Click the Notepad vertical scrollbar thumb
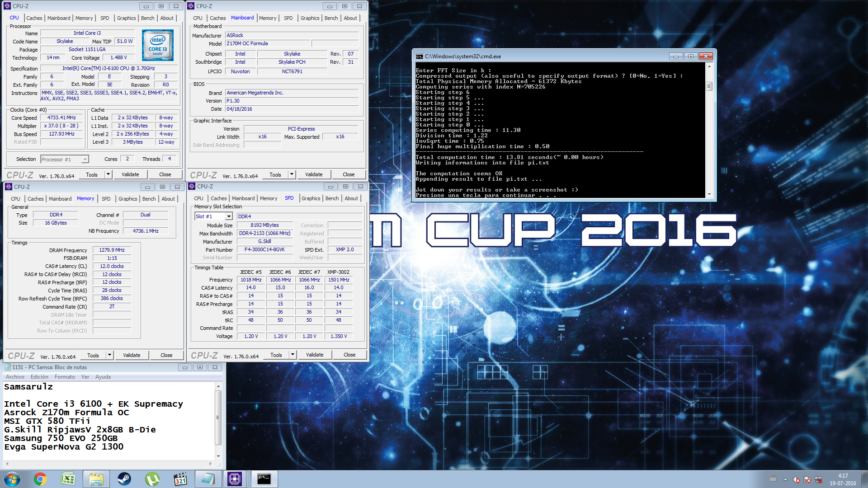The height and width of the screenshot is (488, 868). 218,418
